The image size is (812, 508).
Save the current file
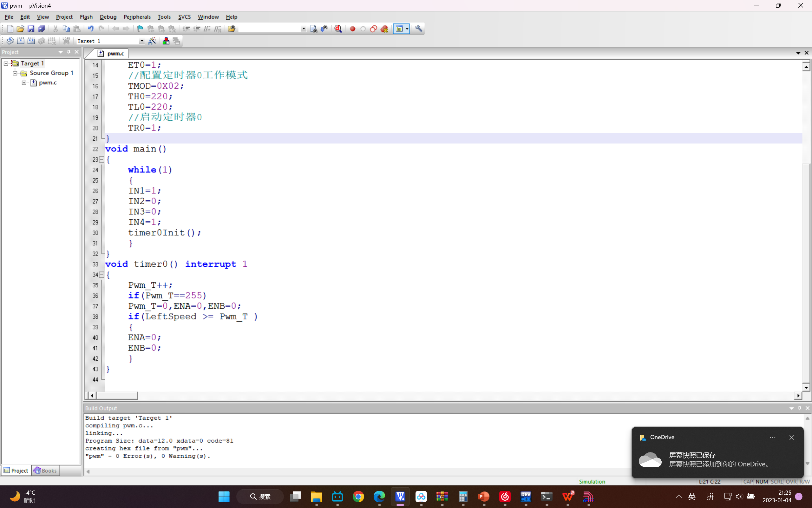(31, 29)
